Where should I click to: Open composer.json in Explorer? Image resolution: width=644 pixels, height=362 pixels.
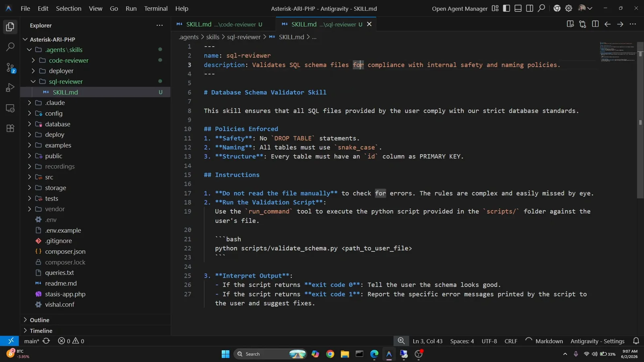tap(65, 251)
